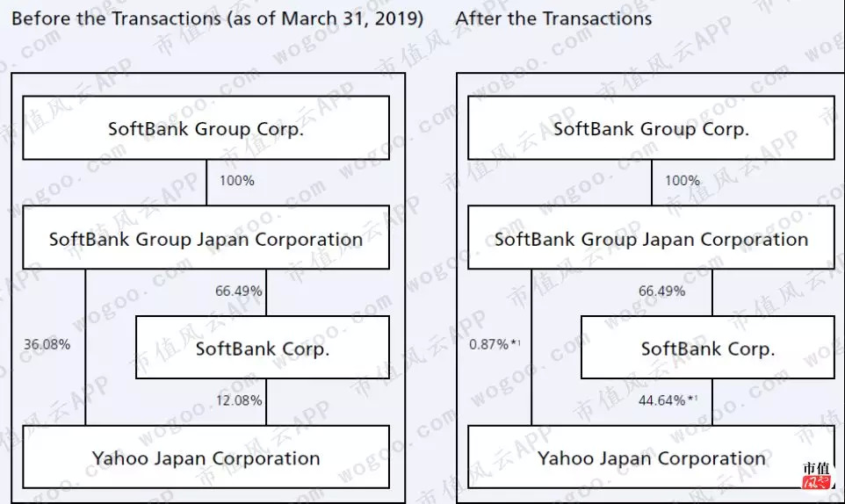Click the 12.08% ownership label
The image size is (845, 504).
[239, 400]
